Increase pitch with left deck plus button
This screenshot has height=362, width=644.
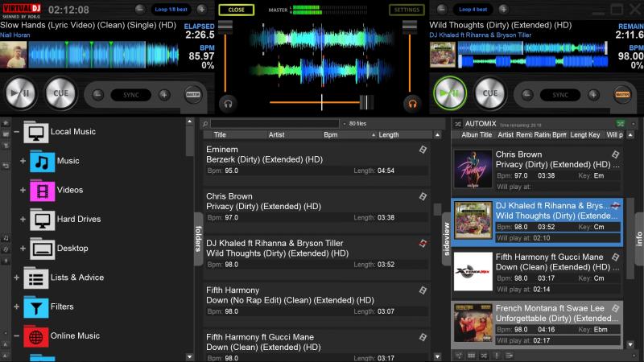point(164,95)
